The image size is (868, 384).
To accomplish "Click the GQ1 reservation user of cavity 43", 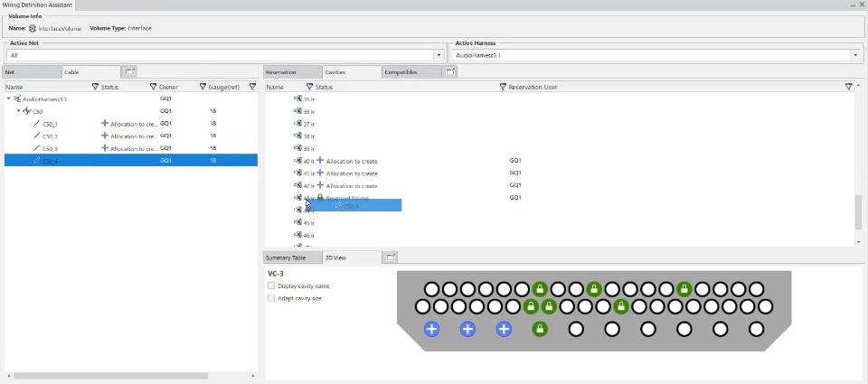I will [x=515, y=198].
